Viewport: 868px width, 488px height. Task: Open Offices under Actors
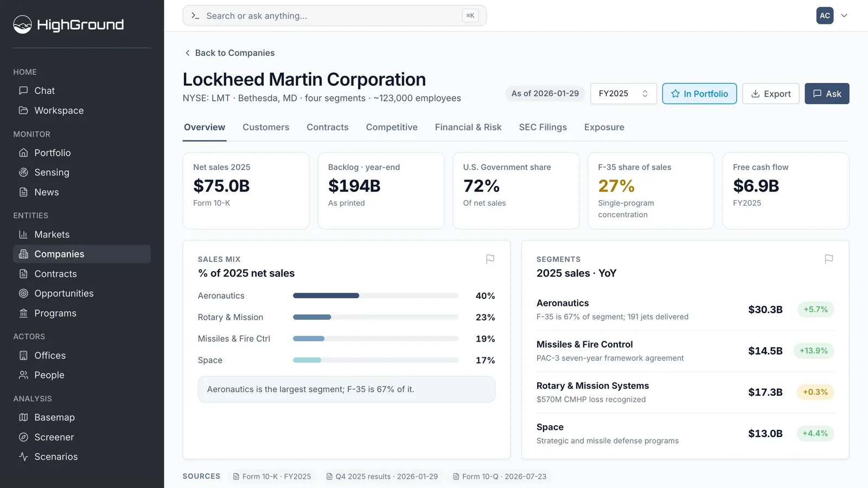[82, 355]
